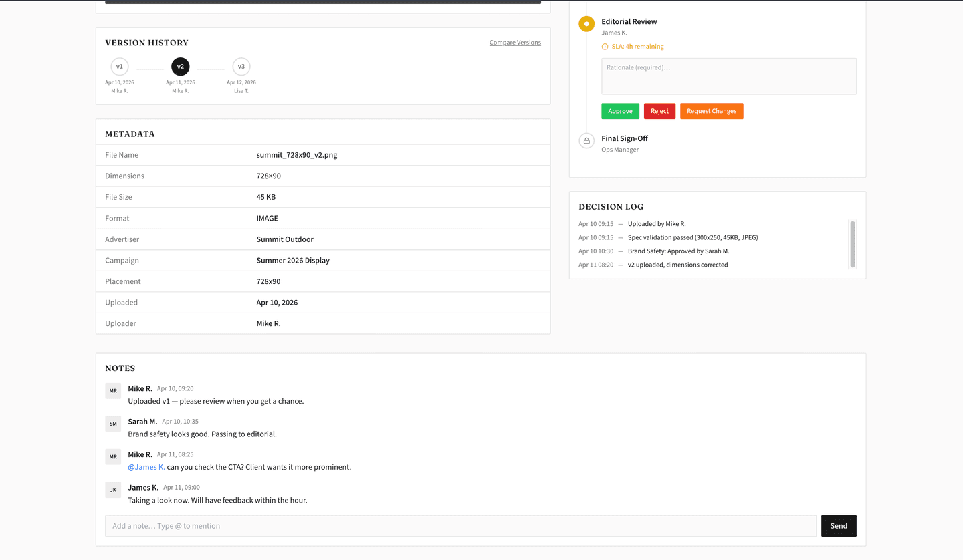The image size is (963, 560).
Task: Approve the Editorial Review
Action: pos(620,111)
